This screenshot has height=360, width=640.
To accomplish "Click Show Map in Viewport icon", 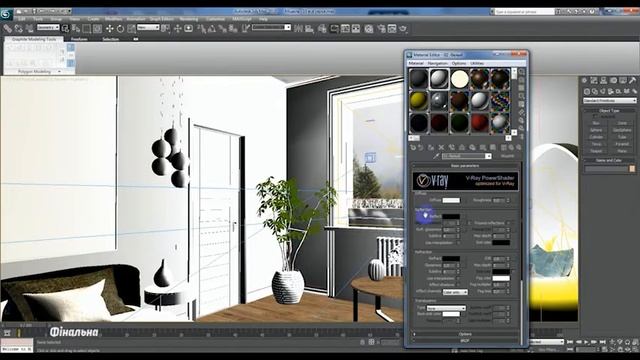I will (493, 147).
